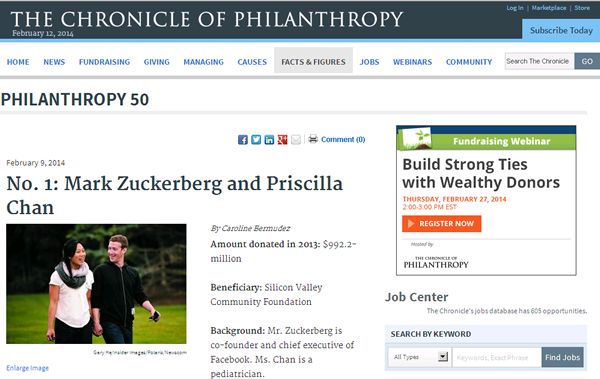Click the Subscribe Today button
The width and height of the screenshot is (600, 379).
click(561, 29)
